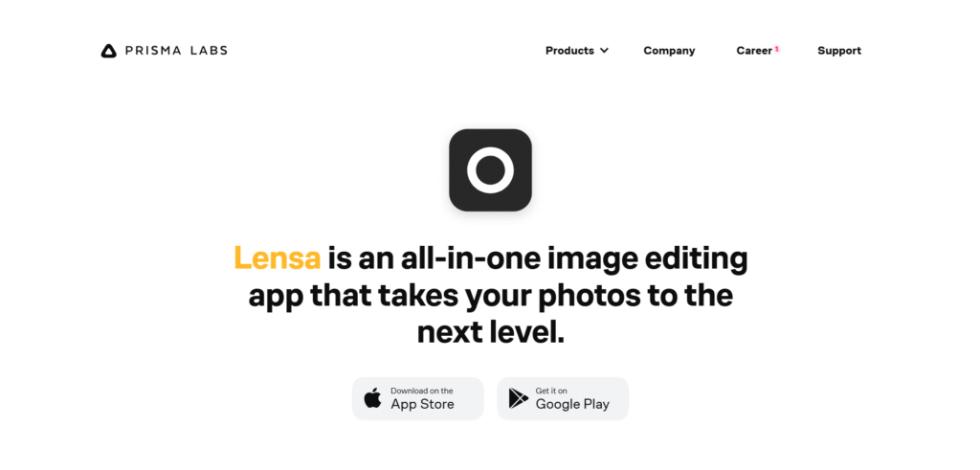Click the 'next level.' headline line
Image resolution: width=980 pixels, height=470 pixels.
coord(491,332)
